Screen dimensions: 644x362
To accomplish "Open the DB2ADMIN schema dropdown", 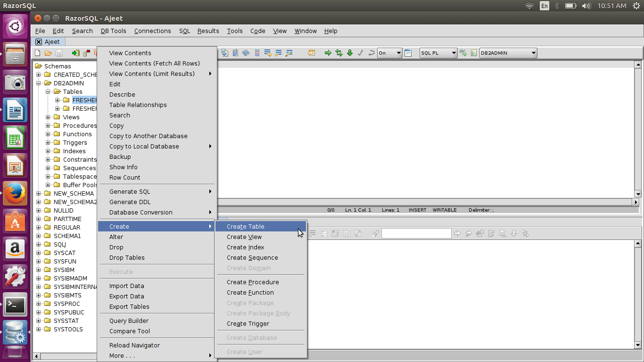I will pos(508,53).
